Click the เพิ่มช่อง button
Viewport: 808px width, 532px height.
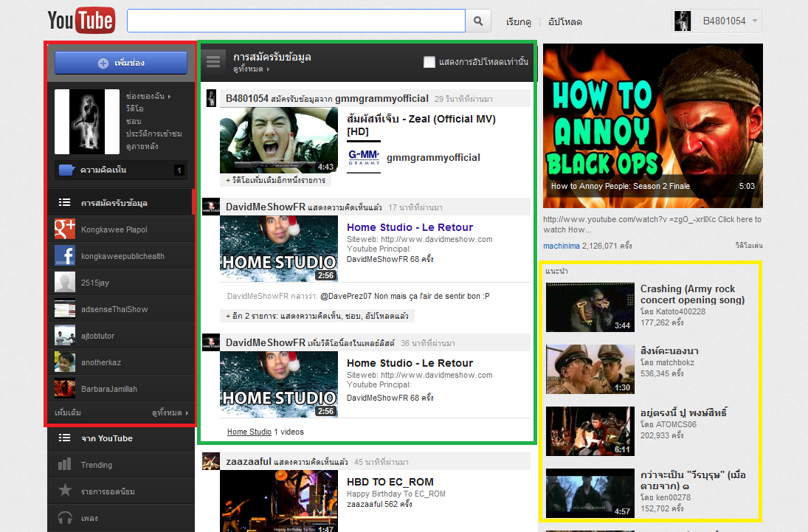(121, 63)
